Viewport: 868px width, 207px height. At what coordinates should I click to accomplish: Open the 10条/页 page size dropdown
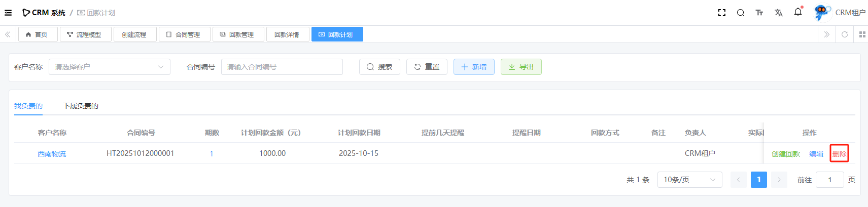(689, 180)
